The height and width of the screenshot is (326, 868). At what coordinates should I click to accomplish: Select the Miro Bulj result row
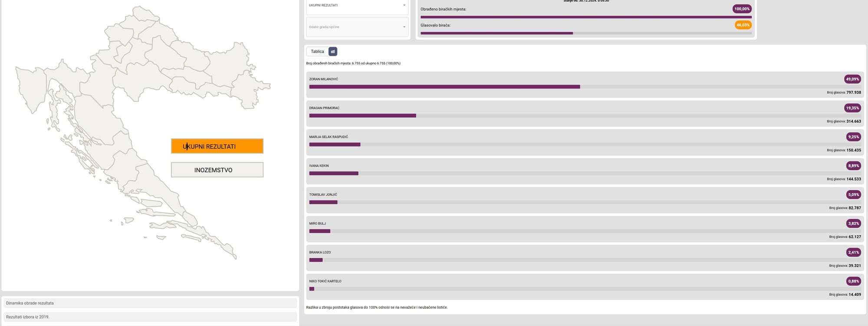pyautogui.click(x=585, y=229)
